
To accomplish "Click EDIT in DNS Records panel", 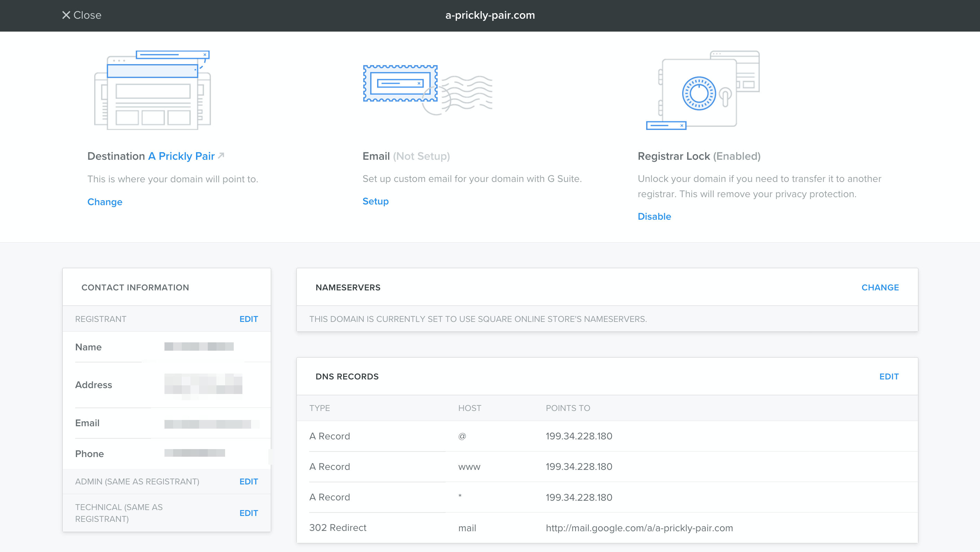I will tap(889, 377).
